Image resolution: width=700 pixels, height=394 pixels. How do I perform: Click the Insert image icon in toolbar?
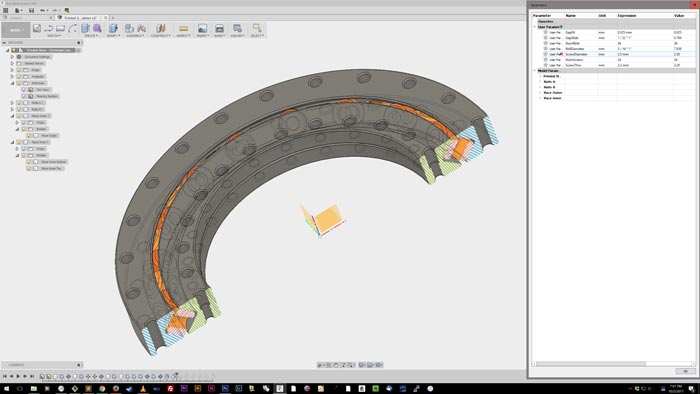pyautogui.click(x=202, y=29)
